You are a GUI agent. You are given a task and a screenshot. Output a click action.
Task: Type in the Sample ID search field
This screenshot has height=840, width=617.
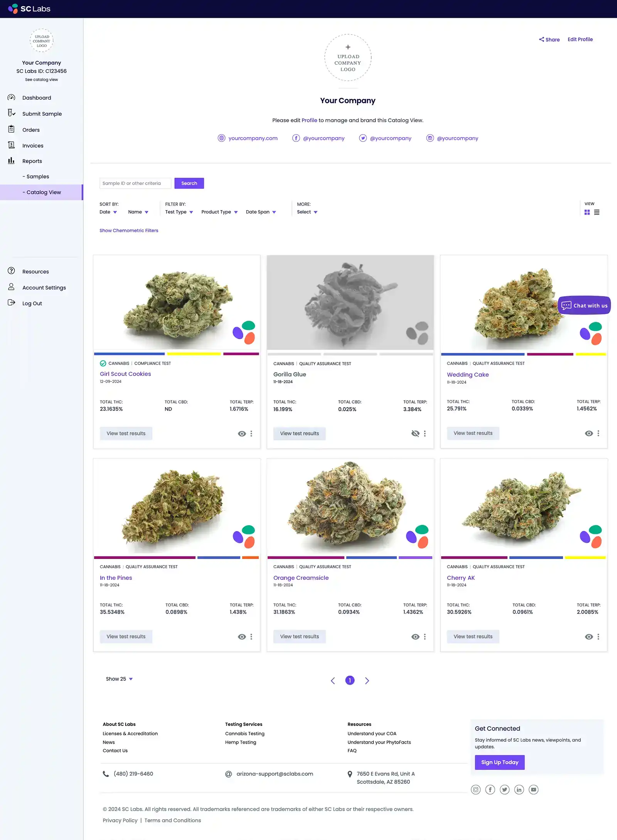(x=135, y=183)
